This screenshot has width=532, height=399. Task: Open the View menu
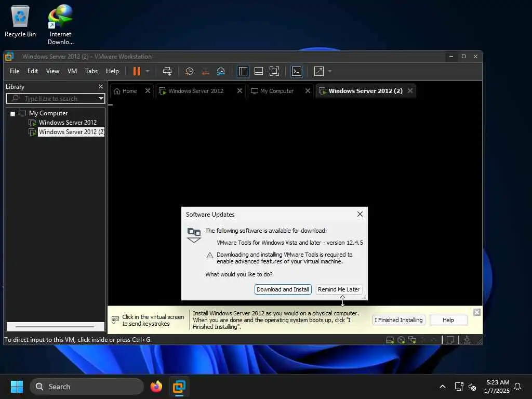pos(52,71)
